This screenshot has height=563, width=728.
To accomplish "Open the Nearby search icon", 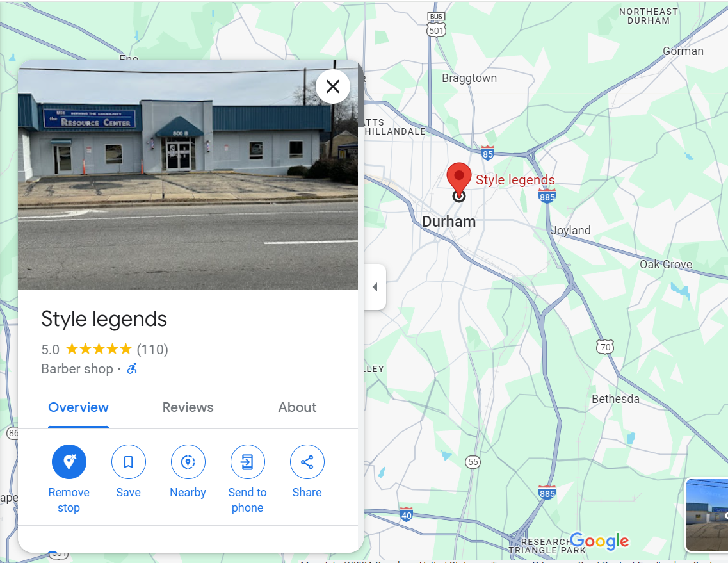I will pyautogui.click(x=188, y=462).
